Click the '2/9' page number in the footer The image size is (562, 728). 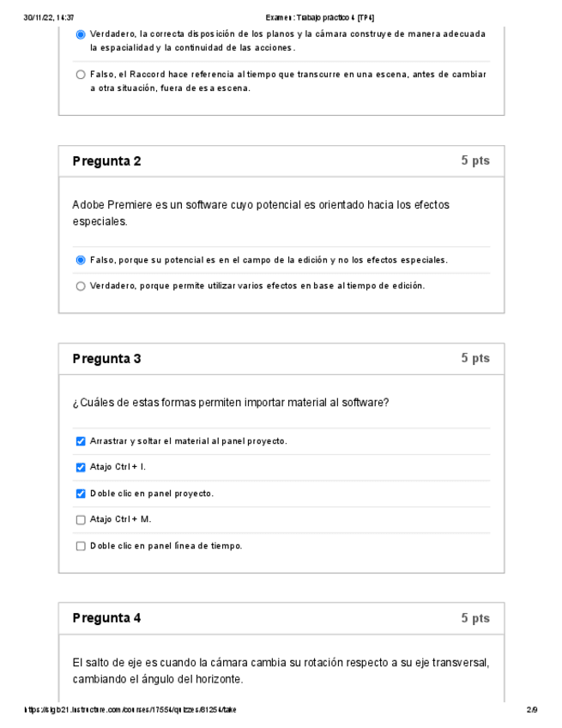pos(532,710)
